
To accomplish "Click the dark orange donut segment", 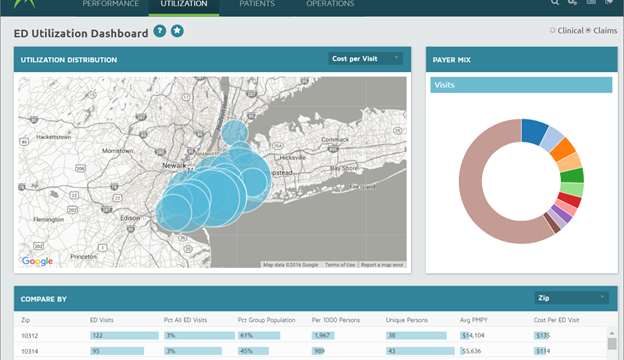I will click(563, 150).
